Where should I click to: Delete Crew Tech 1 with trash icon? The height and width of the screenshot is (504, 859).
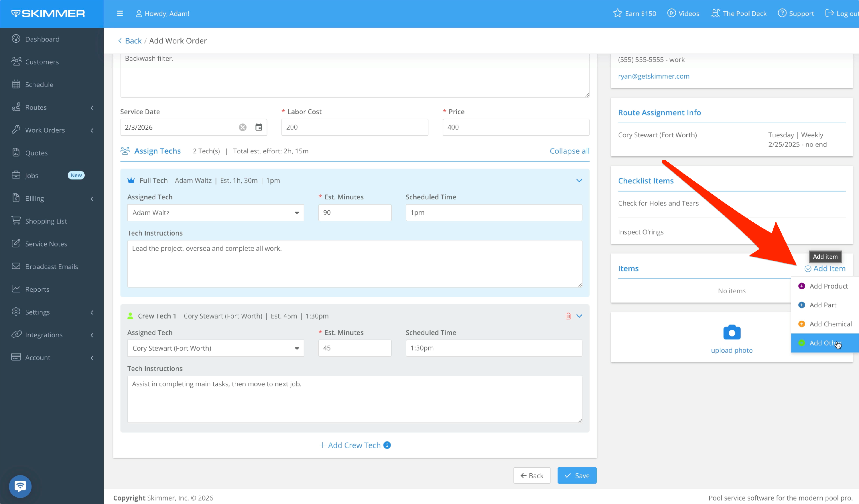pyautogui.click(x=568, y=316)
